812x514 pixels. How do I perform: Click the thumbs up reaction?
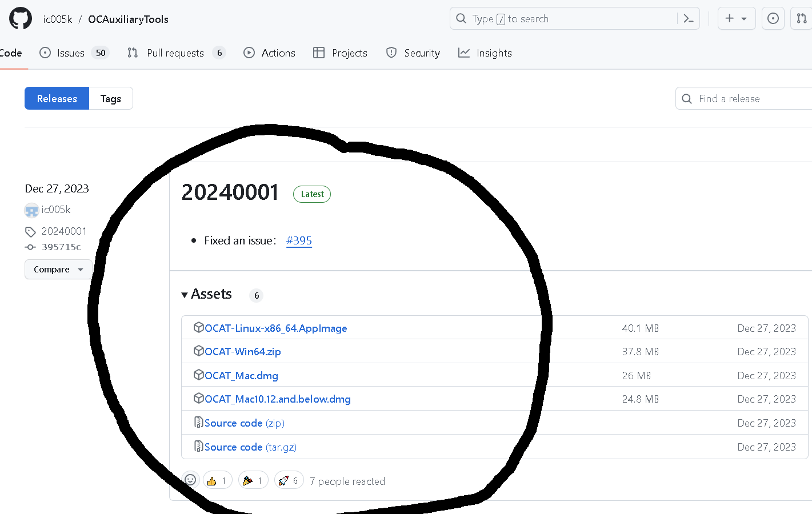[x=218, y=480]
